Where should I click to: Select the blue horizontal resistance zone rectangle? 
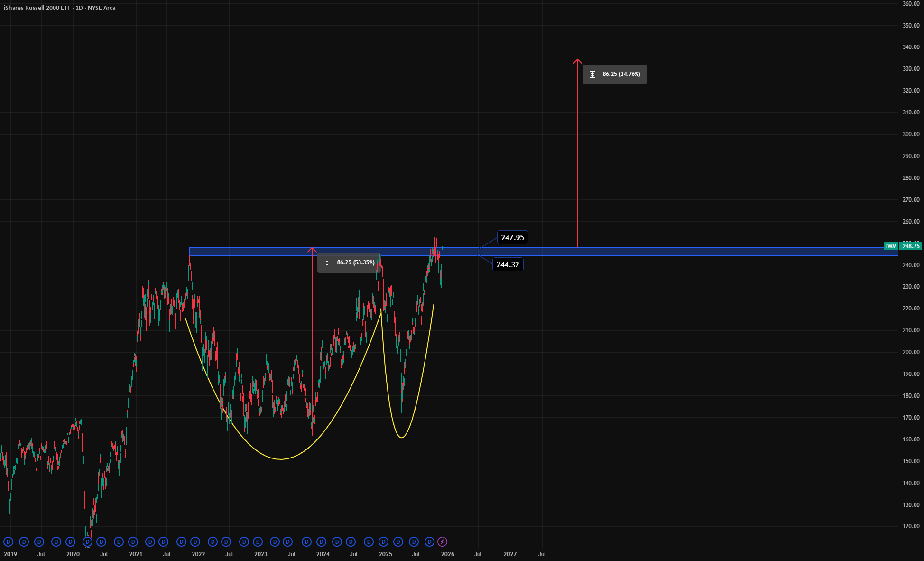click(x=544, y=252)
